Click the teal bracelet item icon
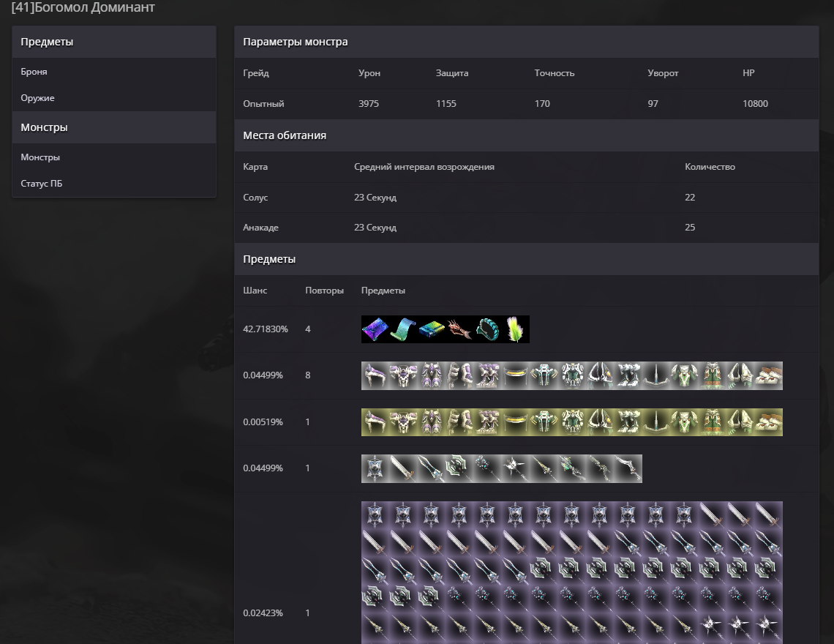This screenshot has width=834, height=644. [488, 329]
